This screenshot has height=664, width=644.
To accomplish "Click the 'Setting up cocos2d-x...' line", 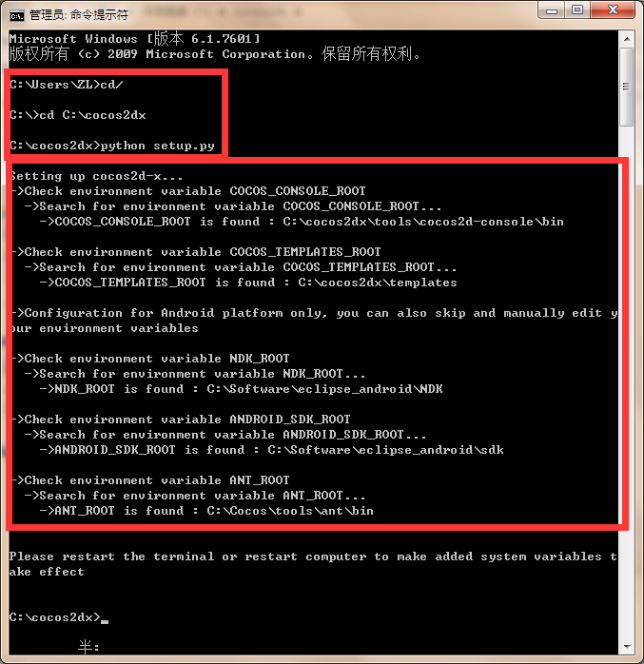I will coord(96,176).
